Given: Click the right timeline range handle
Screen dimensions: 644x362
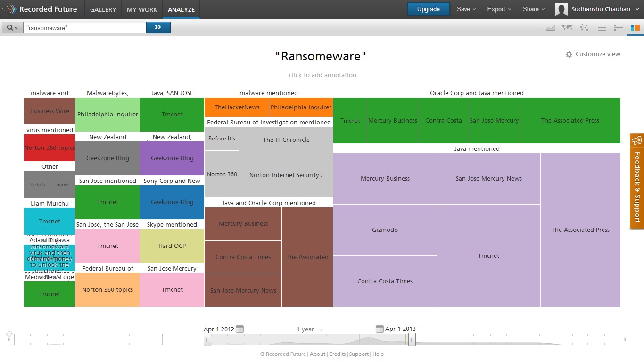Looking at the screenshot, I should click(x=412, y=339).
